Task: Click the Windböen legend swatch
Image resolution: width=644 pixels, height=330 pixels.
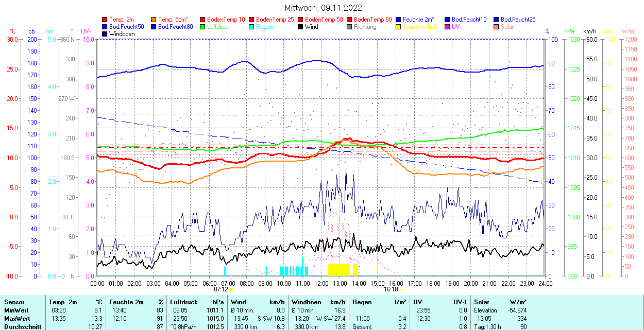Action: [x=105, y=34]
